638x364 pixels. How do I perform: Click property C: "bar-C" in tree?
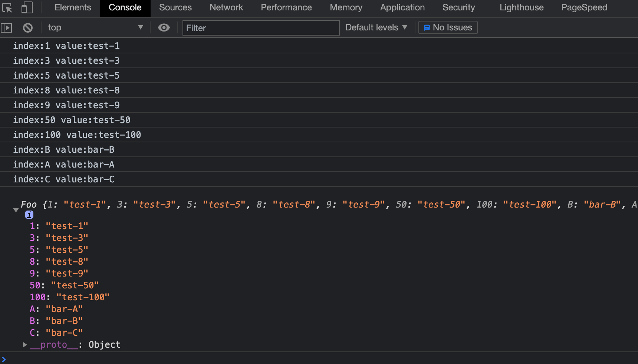click(56, 333)
